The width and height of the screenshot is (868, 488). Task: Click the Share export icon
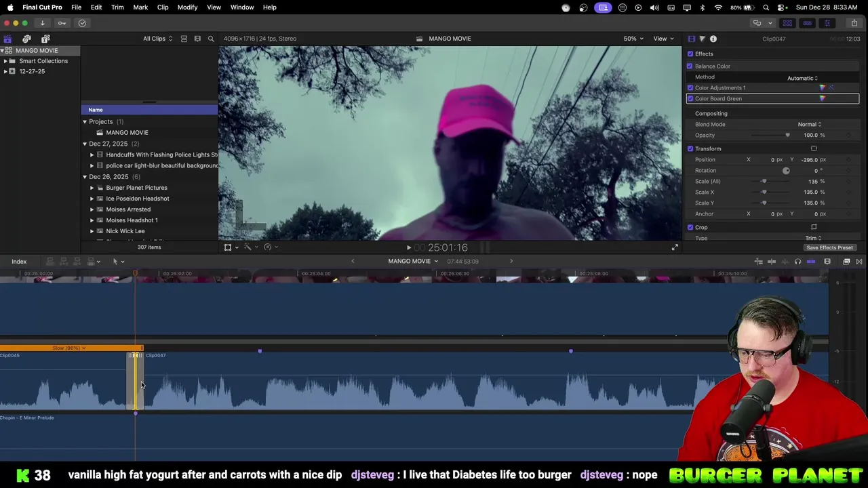click(854, 23)
